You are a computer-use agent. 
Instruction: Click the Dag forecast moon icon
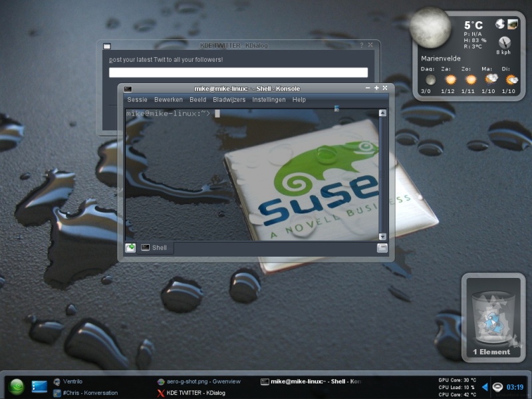(x=430, y=80)
